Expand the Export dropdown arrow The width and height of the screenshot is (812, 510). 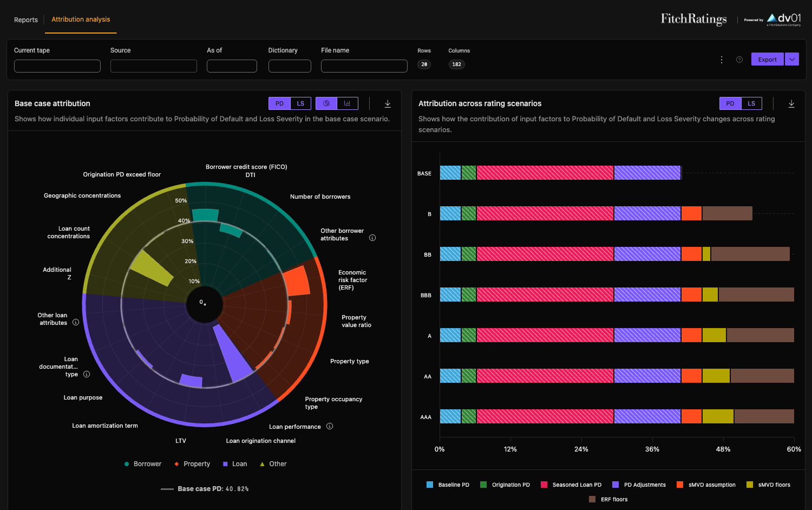tap(792, 60)
